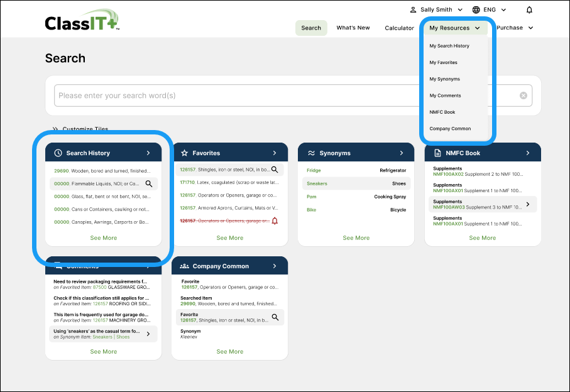The width and height of the screenshot is (570, 392).
Task: Click the clock icon in Search History tile
Action: [58, 153]
